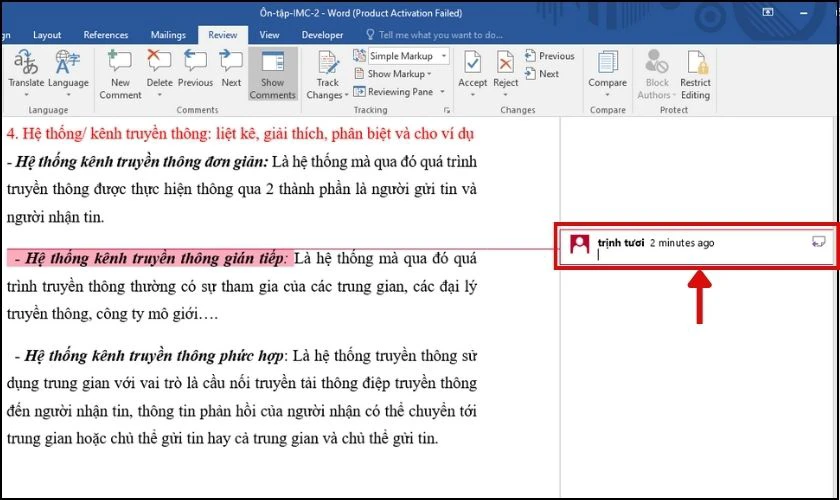This screenshot has width=840, height=500.
Task: Click heading '4. Hệ thống/ kênh truyền thông'
Action: tap(110, 133)
